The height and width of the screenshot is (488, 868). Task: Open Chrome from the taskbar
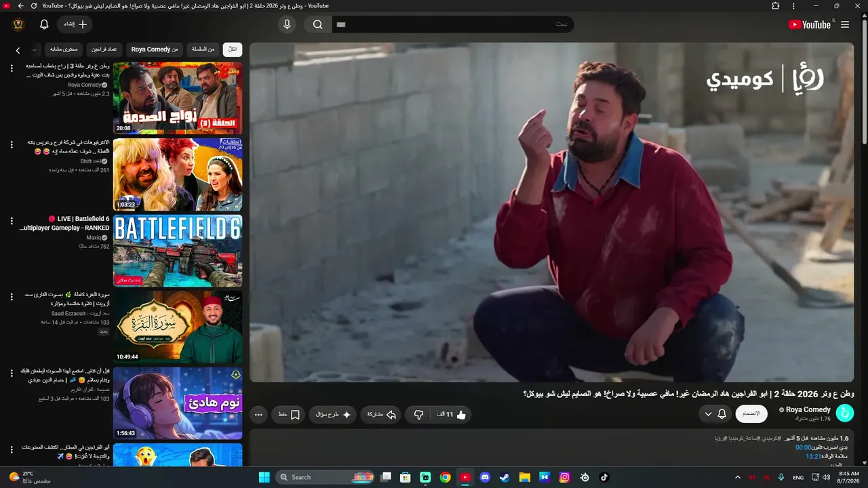[445, 477]
